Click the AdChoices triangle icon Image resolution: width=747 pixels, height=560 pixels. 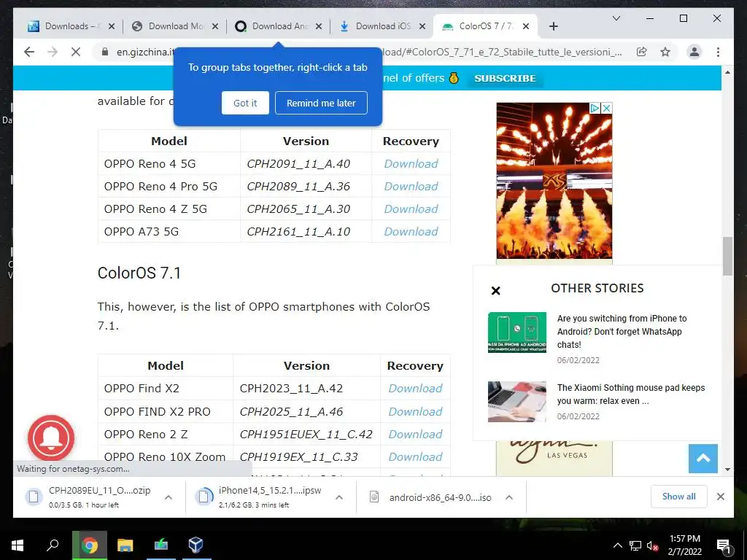595,108
